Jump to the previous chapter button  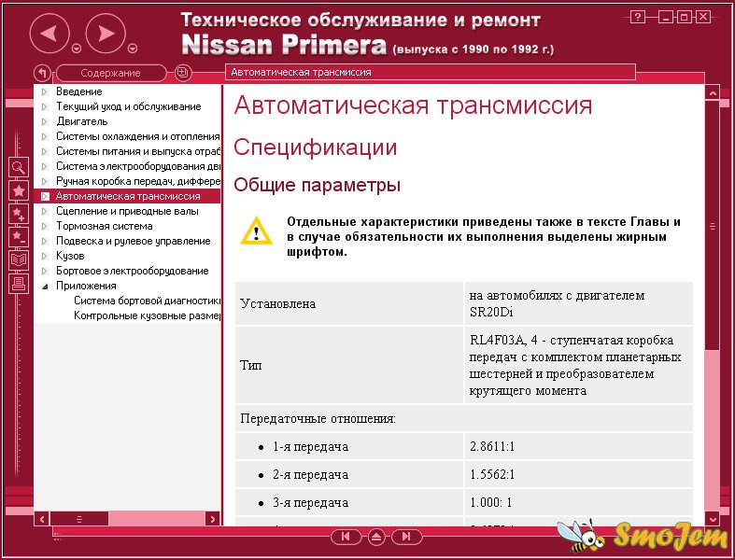(x=346, y=537)
